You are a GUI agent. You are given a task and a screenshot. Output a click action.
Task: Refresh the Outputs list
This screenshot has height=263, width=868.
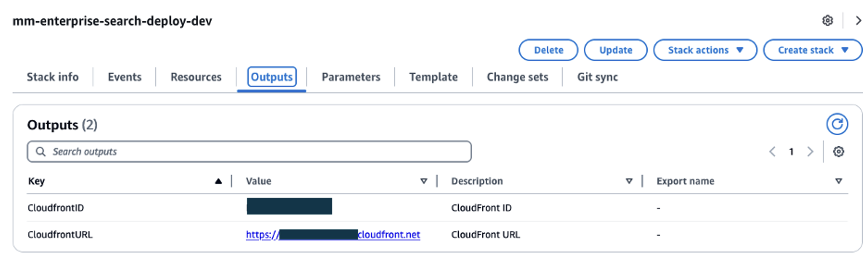[837, 124]
